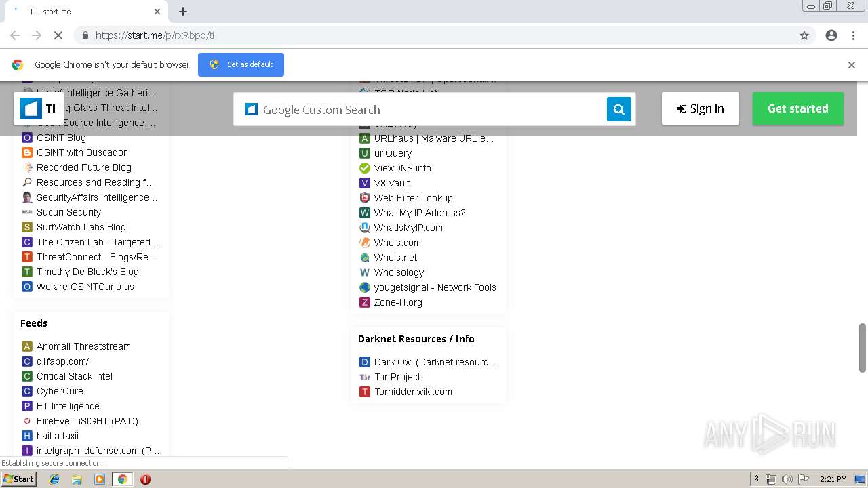868x488 pixels.
Task: Click the red Opera-style taskbar icon
Action: tap(145, 479)
